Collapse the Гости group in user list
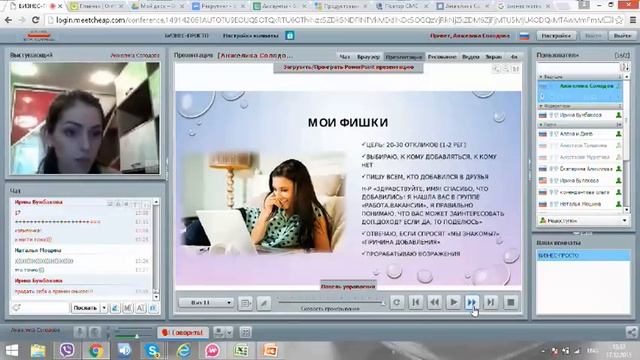 click(x=540, y=124)
